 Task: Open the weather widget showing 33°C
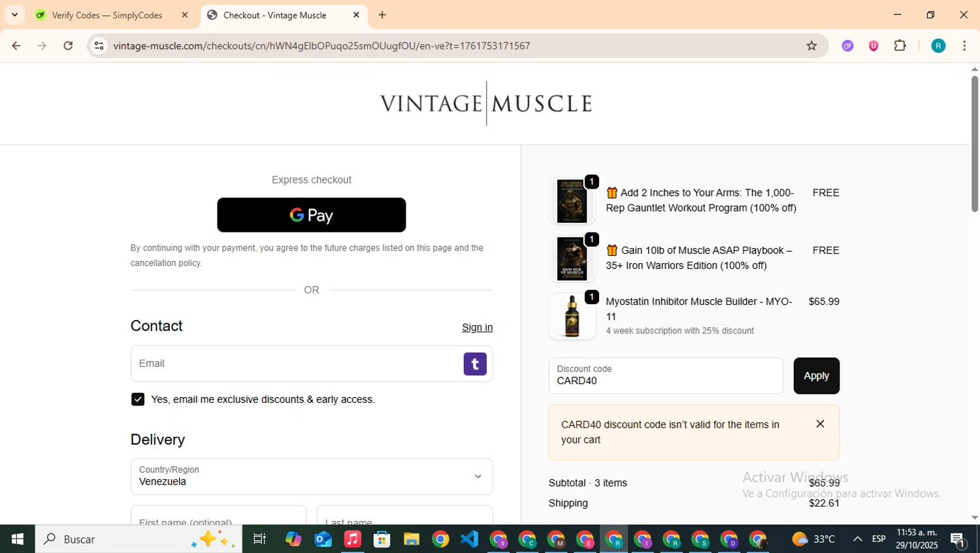tap(813, 539)
